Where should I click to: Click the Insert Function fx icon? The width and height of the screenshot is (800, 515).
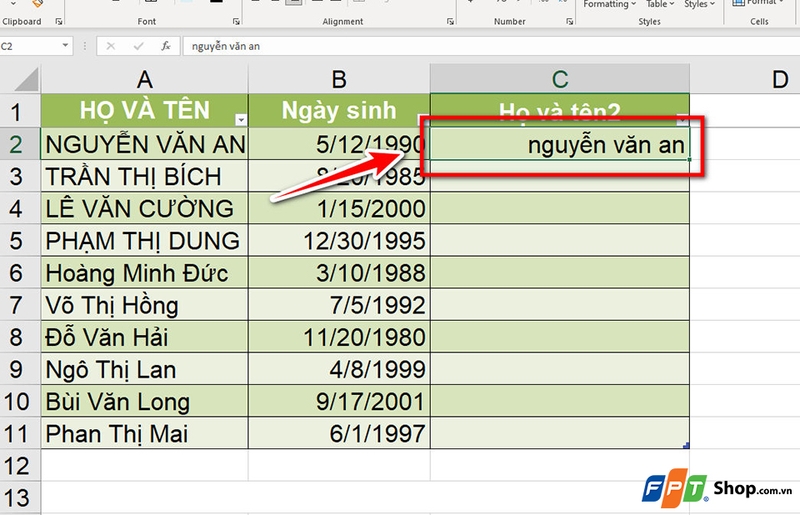pos(165,46)
